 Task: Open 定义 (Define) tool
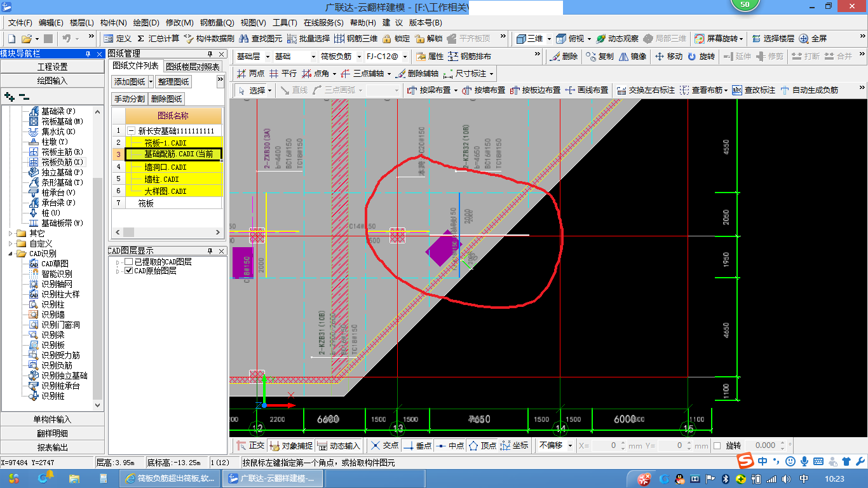[x=118, y=39]
